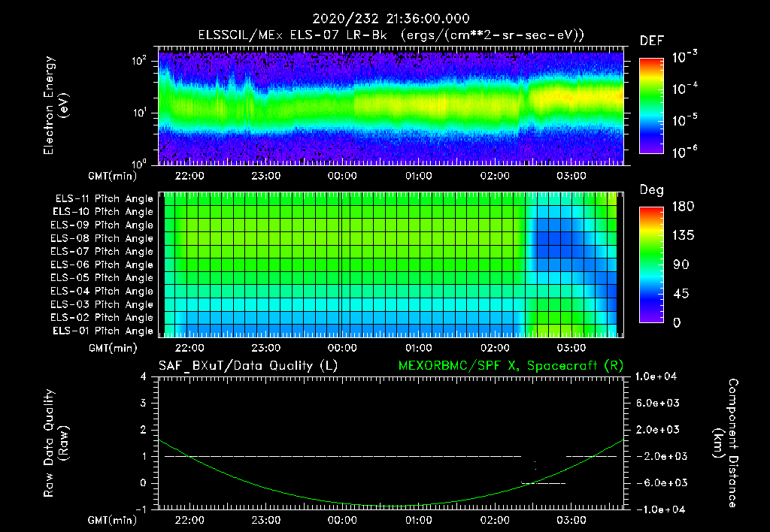This screenshot has width=770, height=532.
Task: Select the 'ELS-06 Pitch Angle' row label
Action: [102, 265]
